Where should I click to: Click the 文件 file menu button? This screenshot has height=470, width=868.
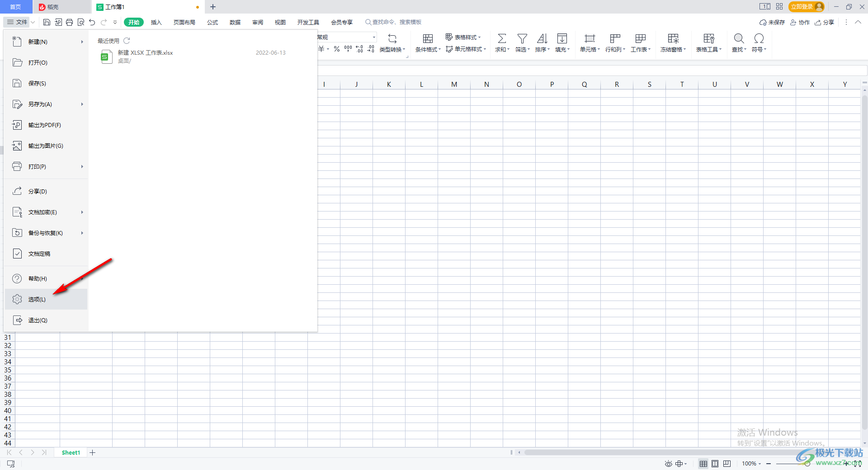pyautogui.click(x=17, y=22)
